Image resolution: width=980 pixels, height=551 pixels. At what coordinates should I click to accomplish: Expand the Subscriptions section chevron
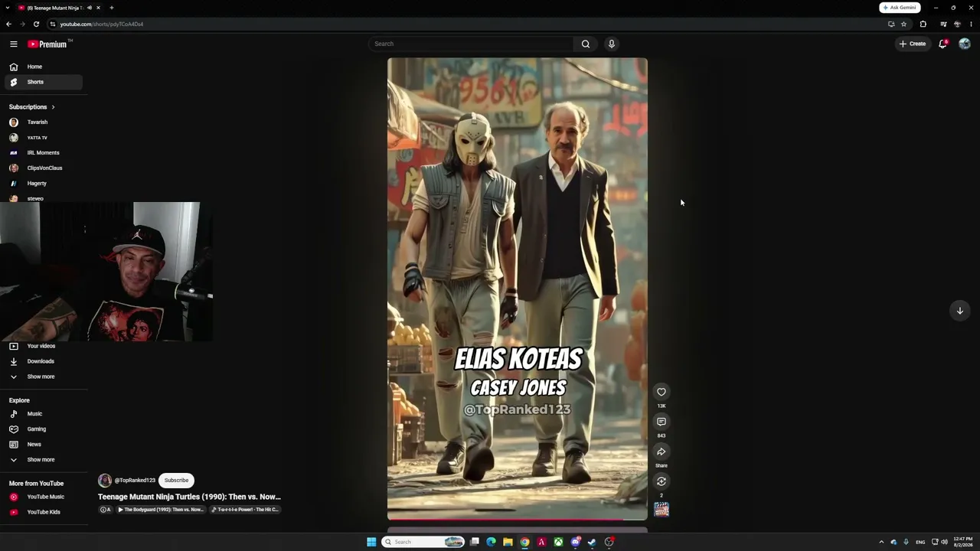tap(53, 107)
